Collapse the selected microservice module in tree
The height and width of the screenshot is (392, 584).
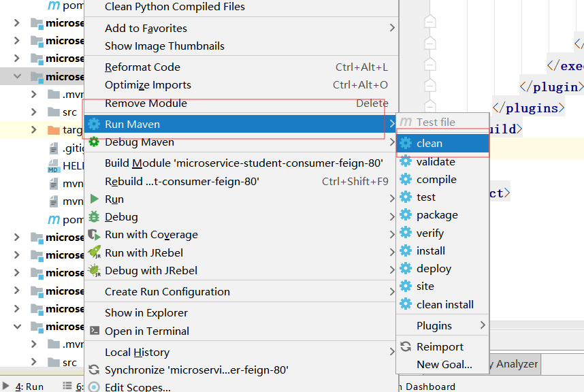(17, 76)
